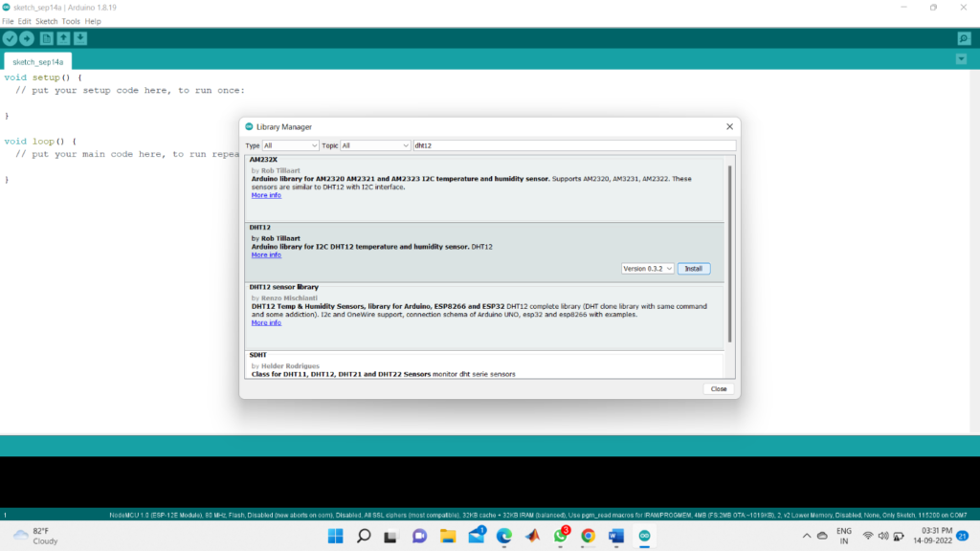
Task: Click the Library Manager results scrollbar
Action: (729, 253)
